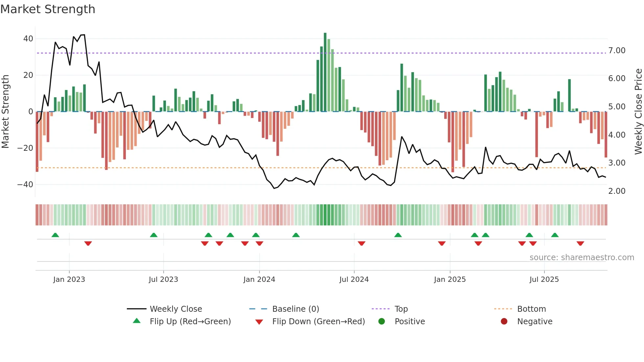Click the flip-up triangle near Jul 2023
644x362 pixels.
click(153, 235)
